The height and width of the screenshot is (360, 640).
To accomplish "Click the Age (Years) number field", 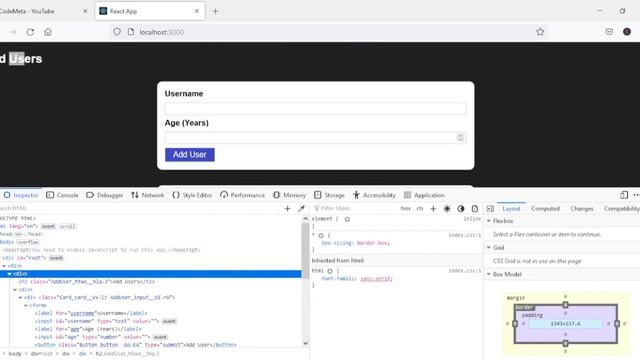I will 316,138.
